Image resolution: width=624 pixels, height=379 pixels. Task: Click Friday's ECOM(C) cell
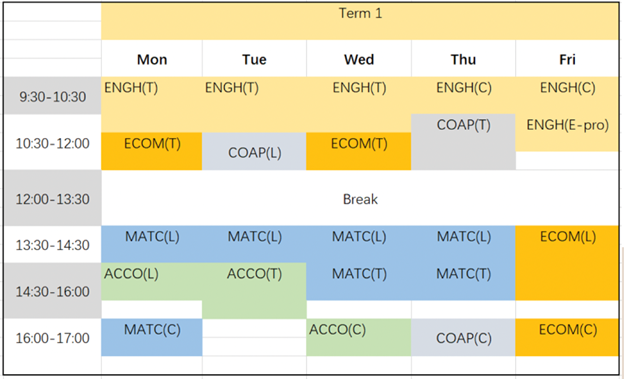coord(567,337)
